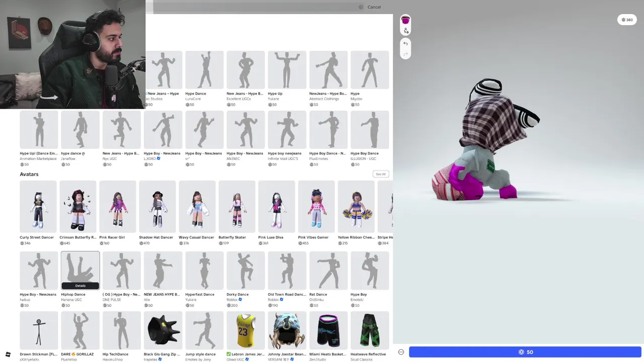Click the redo arrow icon
Image resolution: width=644 pixels, height=362 pixels.
pyautogui.click(x=406, y=54)
